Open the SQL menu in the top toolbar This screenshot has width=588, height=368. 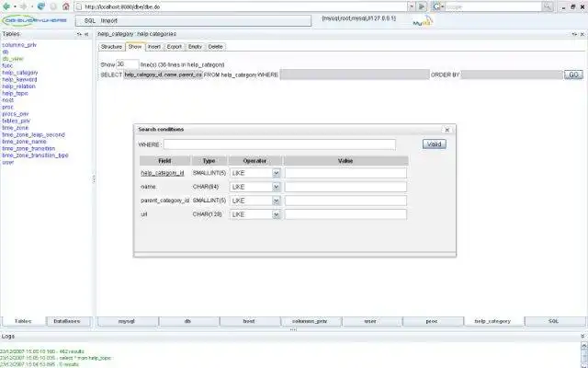coord(90,20)
